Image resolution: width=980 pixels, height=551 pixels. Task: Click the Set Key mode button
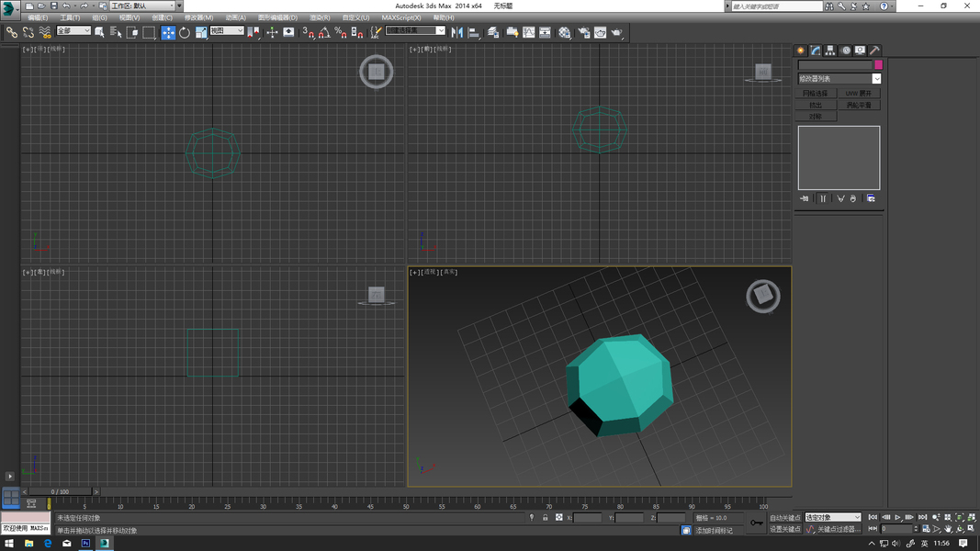coord(785,529)
